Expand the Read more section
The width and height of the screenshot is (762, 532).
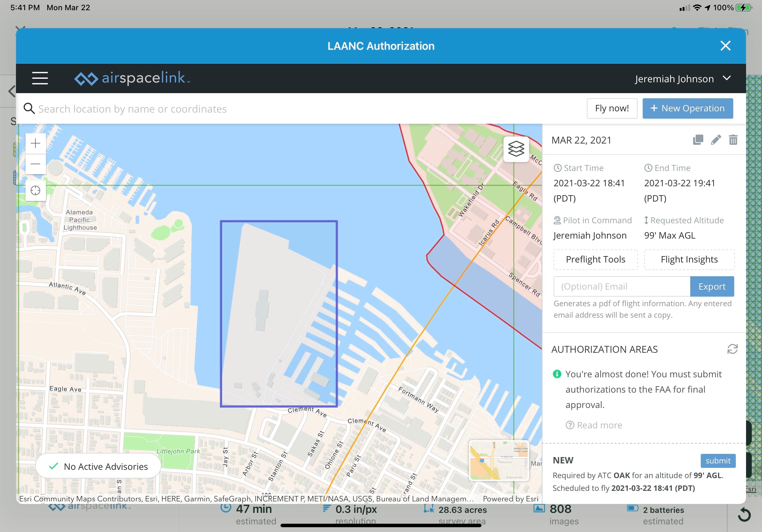(x=594, y=425)
